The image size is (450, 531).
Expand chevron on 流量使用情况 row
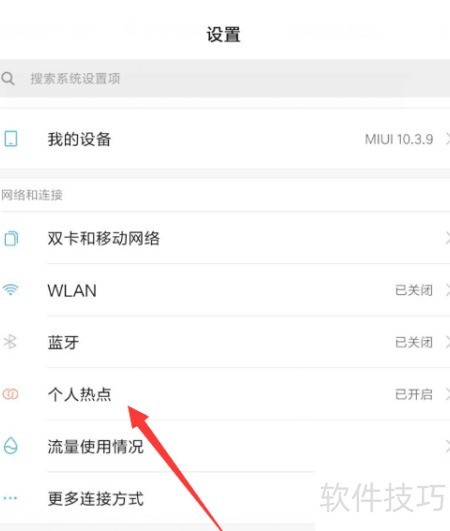pos(447,446)
